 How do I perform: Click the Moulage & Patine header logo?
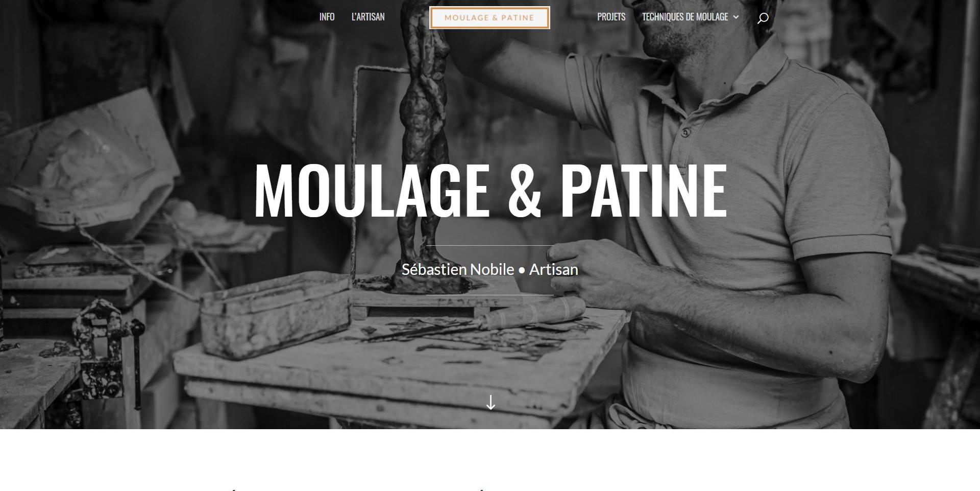(489, 18)
